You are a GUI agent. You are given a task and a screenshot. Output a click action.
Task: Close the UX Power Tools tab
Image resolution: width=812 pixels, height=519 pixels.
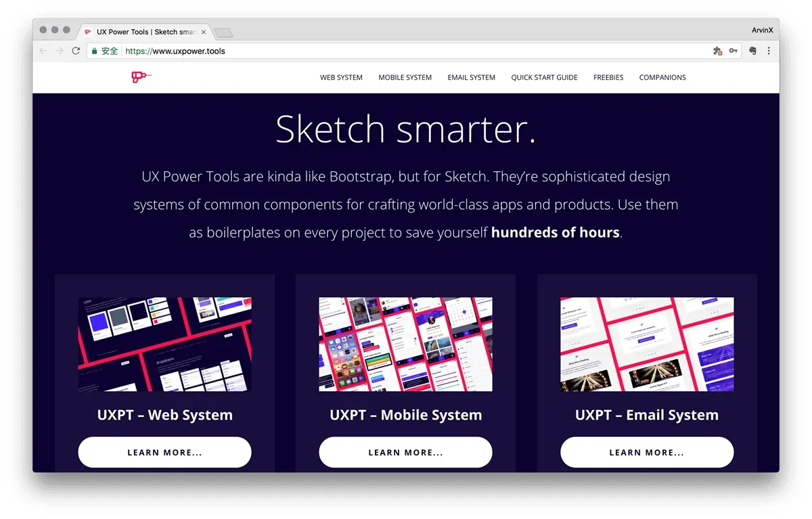[204, 32]
